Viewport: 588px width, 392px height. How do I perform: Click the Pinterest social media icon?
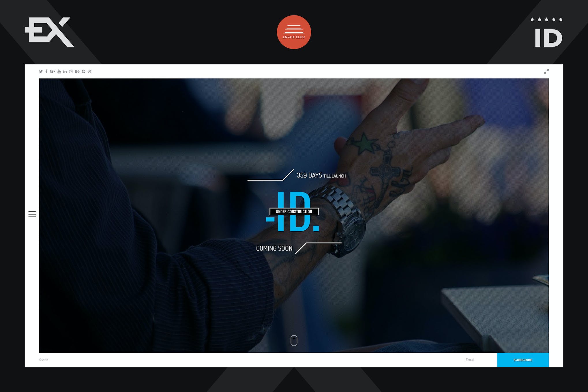click(x=84, y=72)
